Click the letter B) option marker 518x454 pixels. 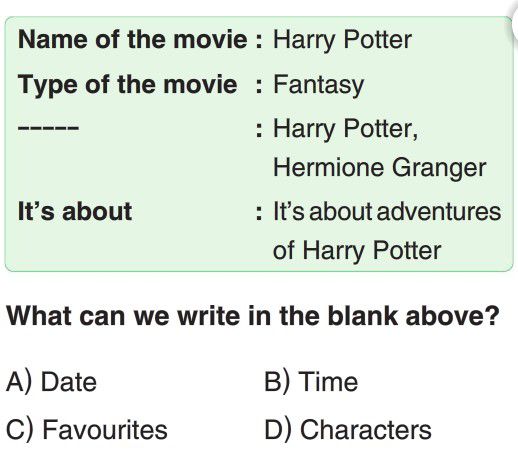click(277, 382)
